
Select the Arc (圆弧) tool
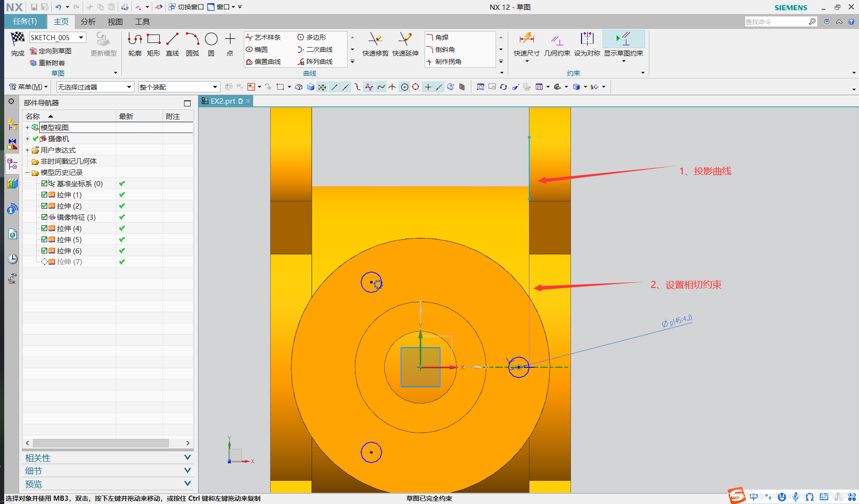pos(192,39)
